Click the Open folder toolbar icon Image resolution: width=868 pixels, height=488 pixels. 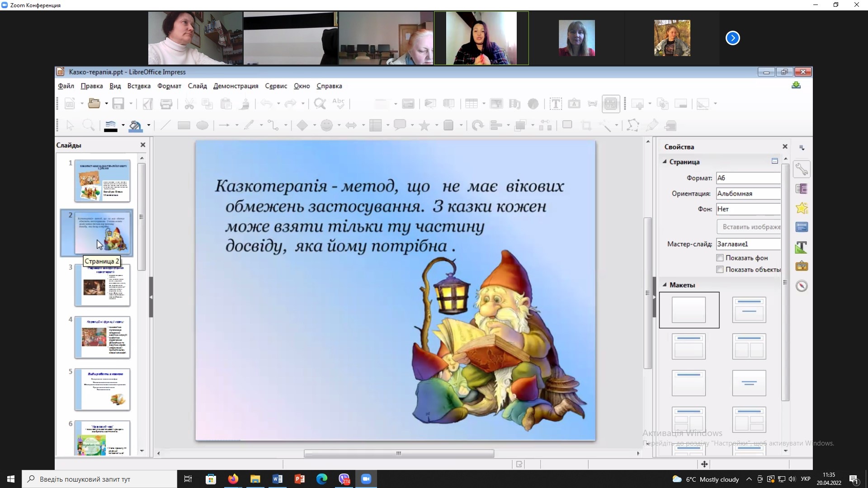(x=94, y=103)
